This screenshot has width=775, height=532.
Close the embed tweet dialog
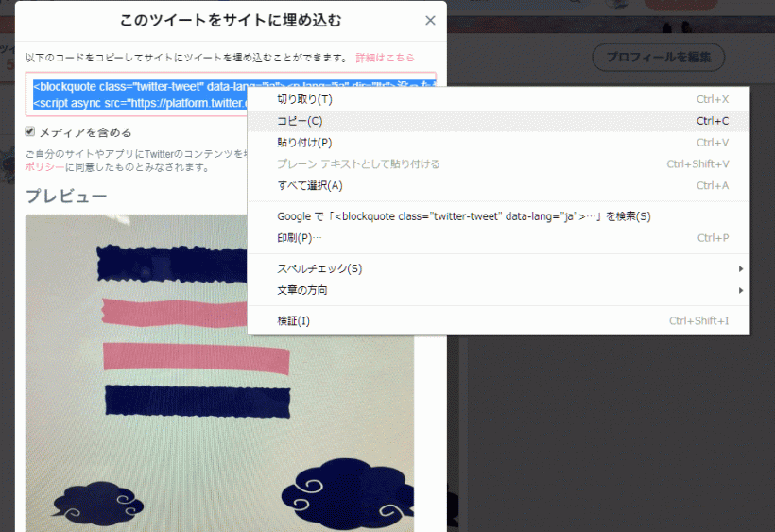[430, 21]
